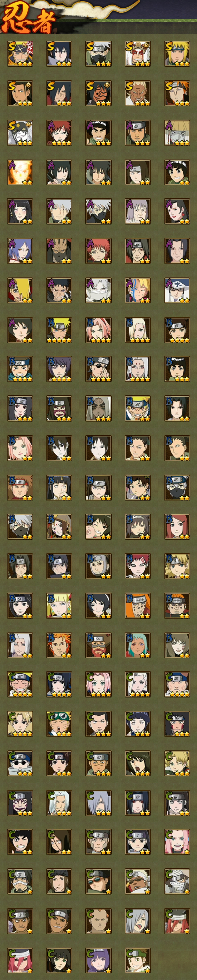197x980 pixels.
Task: Select ninja wearing white 水 Kage hat
Action: point(177,291)
